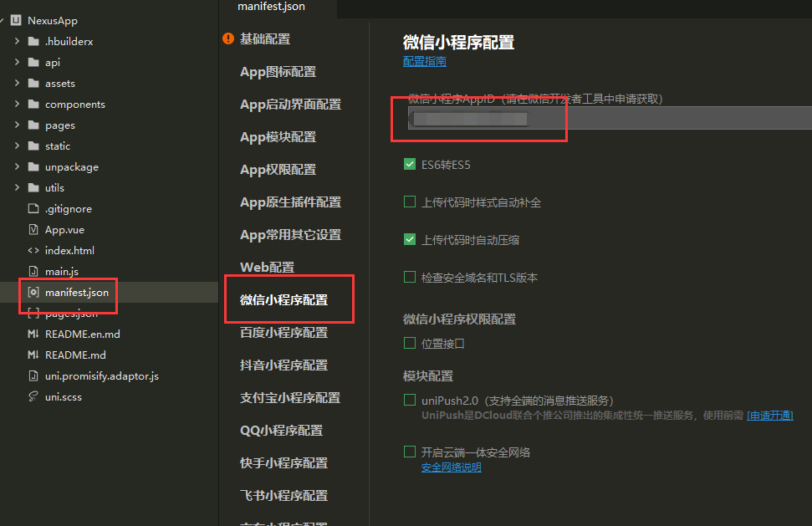The height and width of the screenshot is (526, 812).
Task: Disable the ES6转ES5 option
Action: point(409,165)
